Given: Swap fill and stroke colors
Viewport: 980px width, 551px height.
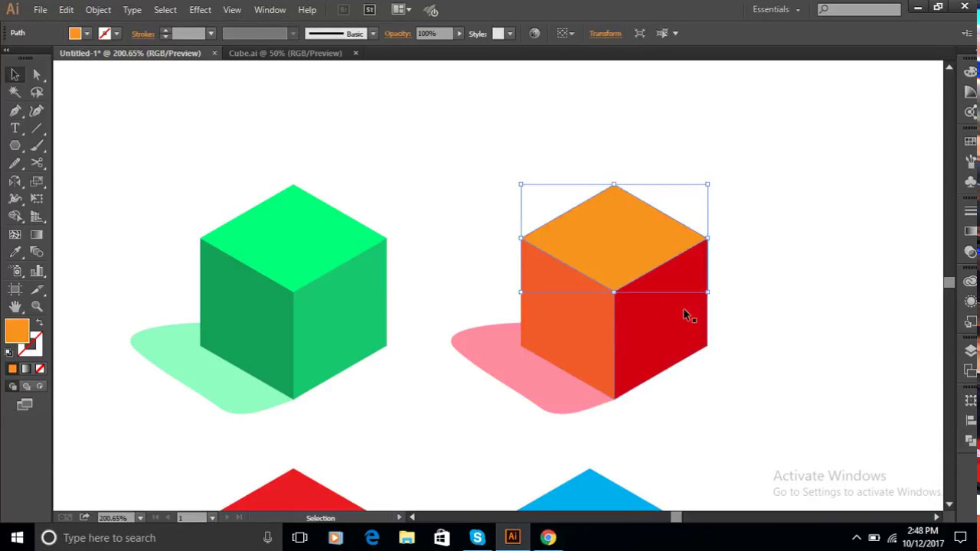Looking at the screenshot, I should 40,323.
